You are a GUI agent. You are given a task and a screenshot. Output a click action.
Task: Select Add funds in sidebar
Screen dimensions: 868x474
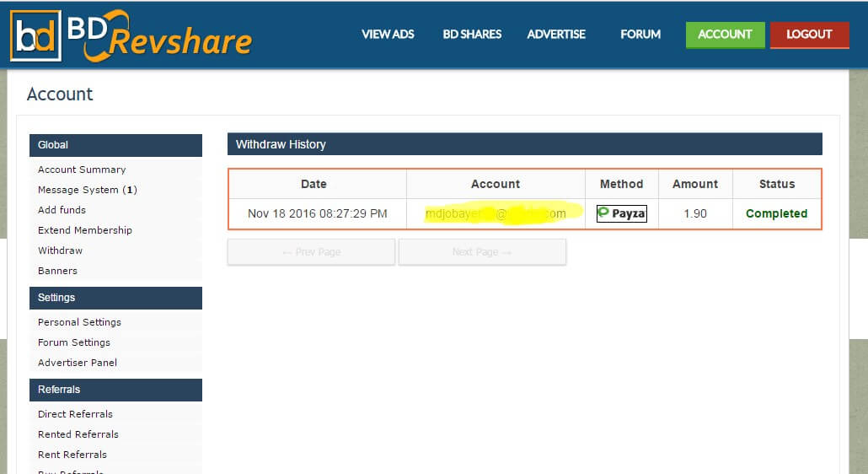coord(62,210)
